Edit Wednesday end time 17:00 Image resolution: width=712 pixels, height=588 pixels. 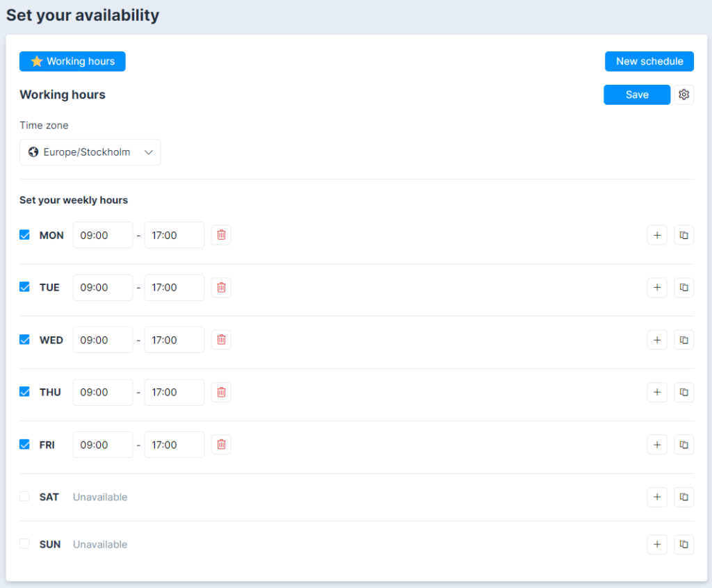point(174,340)
